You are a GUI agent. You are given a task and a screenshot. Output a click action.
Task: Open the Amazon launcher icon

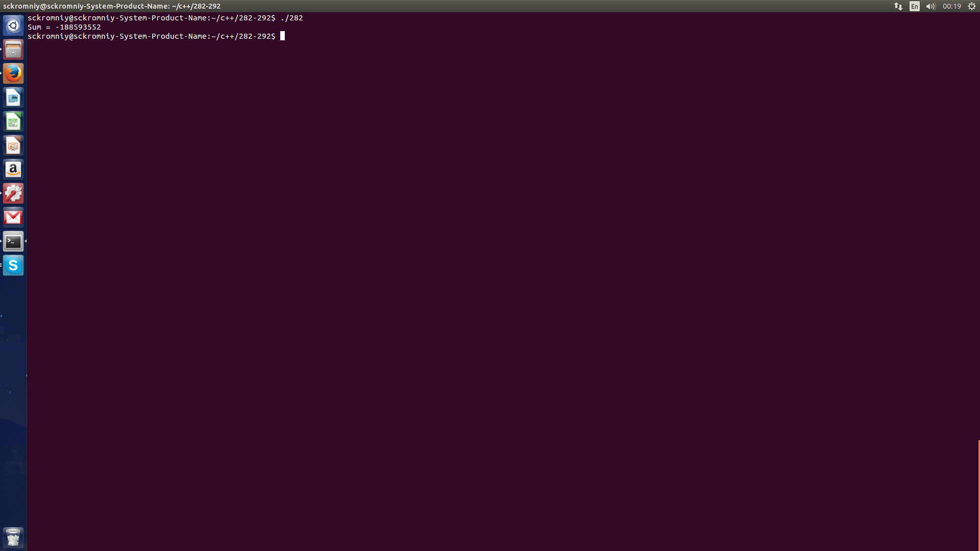coord(13,169)
